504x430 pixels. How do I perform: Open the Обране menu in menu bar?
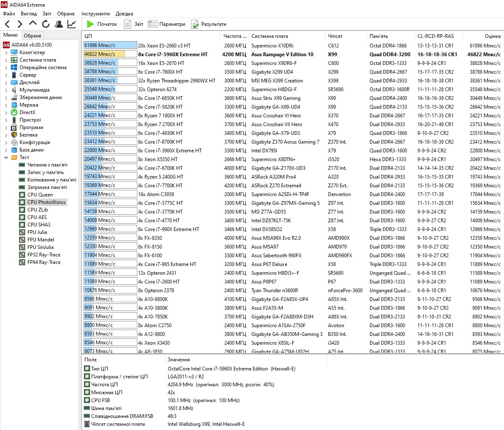click(x=66, y=14)
